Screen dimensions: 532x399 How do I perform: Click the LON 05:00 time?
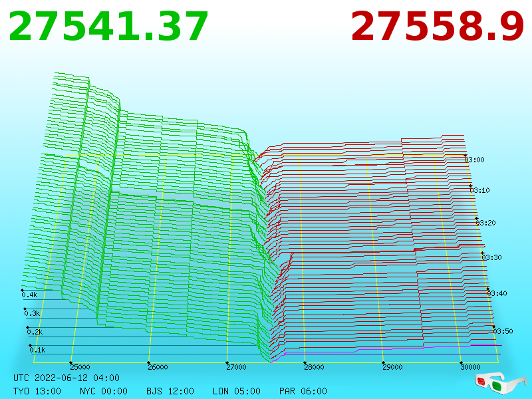click(x=237, y=391)
